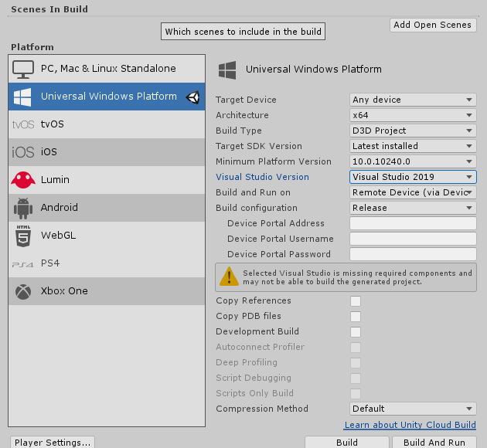Open the Architecture x64 dropdown
Screen dimensions: 487x448
coord(413,115)
